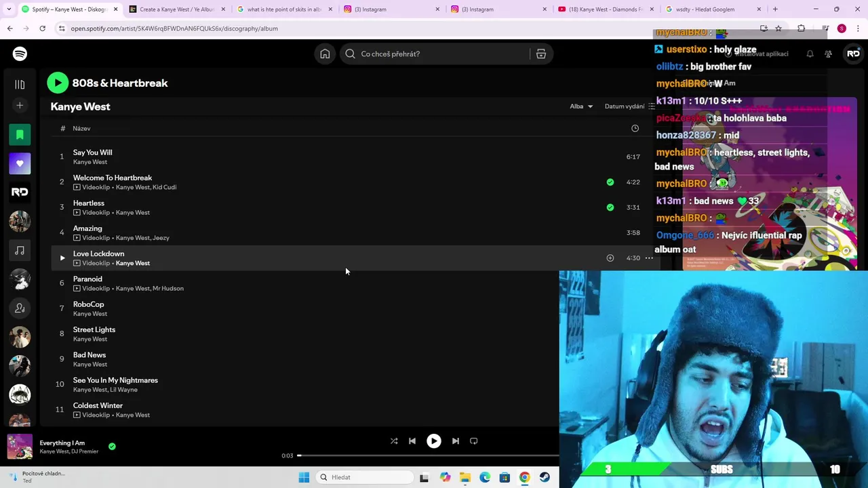Open the music note playlist in sidebar
The width and height of the screenshot is (868, 488).
tap(20, 250)
